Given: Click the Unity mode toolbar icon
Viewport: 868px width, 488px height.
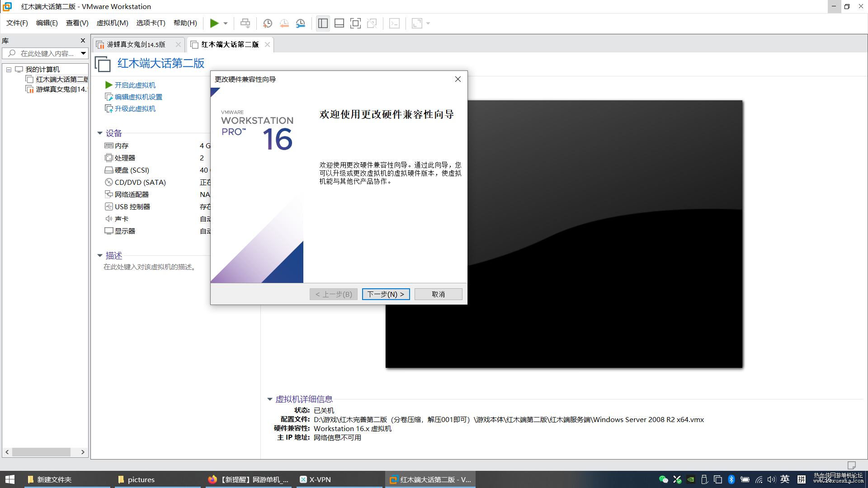Looking at the screenshot, I should click(x=372, y=23).
